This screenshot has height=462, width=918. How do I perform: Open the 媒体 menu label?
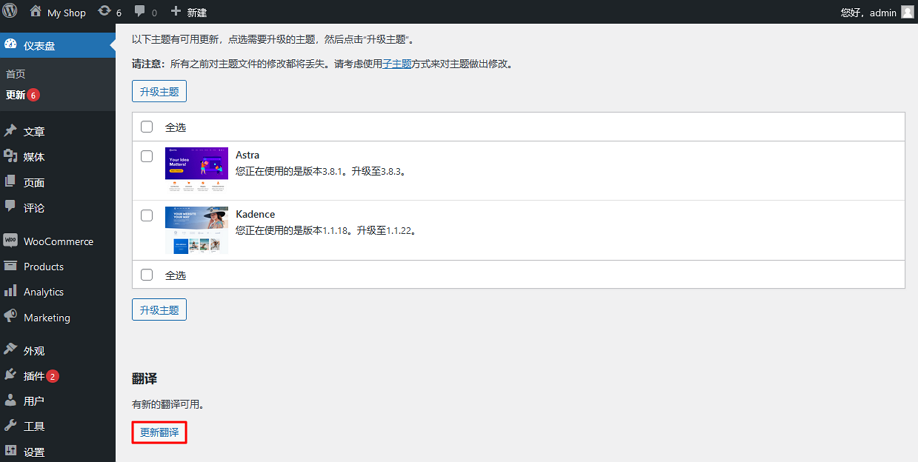34,157
